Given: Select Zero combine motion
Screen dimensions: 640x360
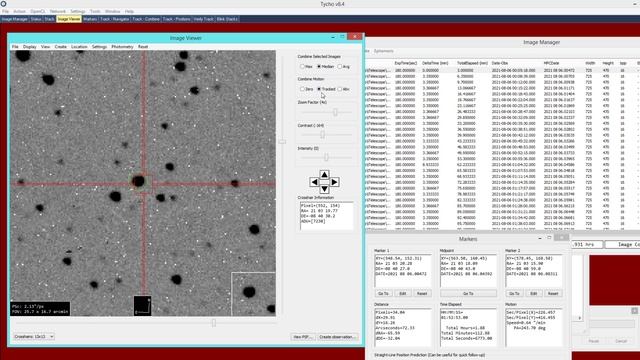Looking at the screenshot, I should click(307, 89).
